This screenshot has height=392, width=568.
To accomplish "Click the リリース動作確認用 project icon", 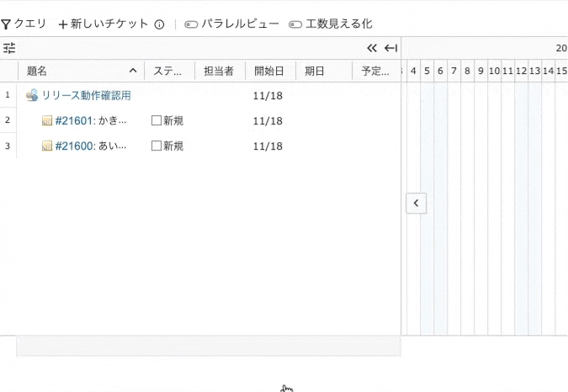I will (32, 95).
